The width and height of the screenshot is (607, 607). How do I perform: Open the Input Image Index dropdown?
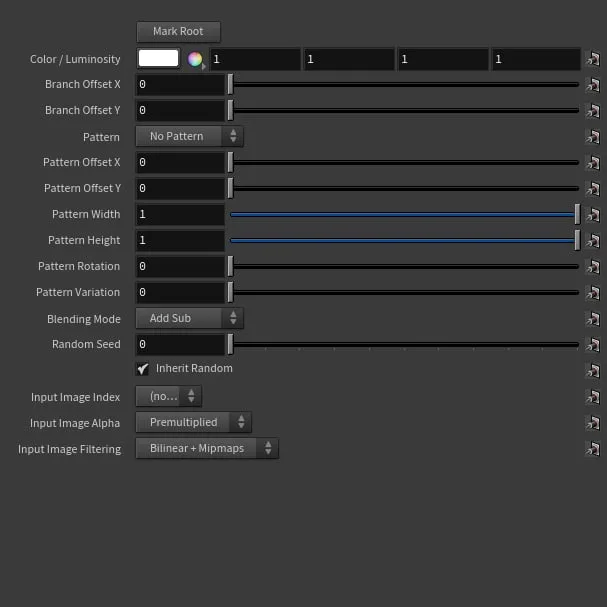coord(168,396)
